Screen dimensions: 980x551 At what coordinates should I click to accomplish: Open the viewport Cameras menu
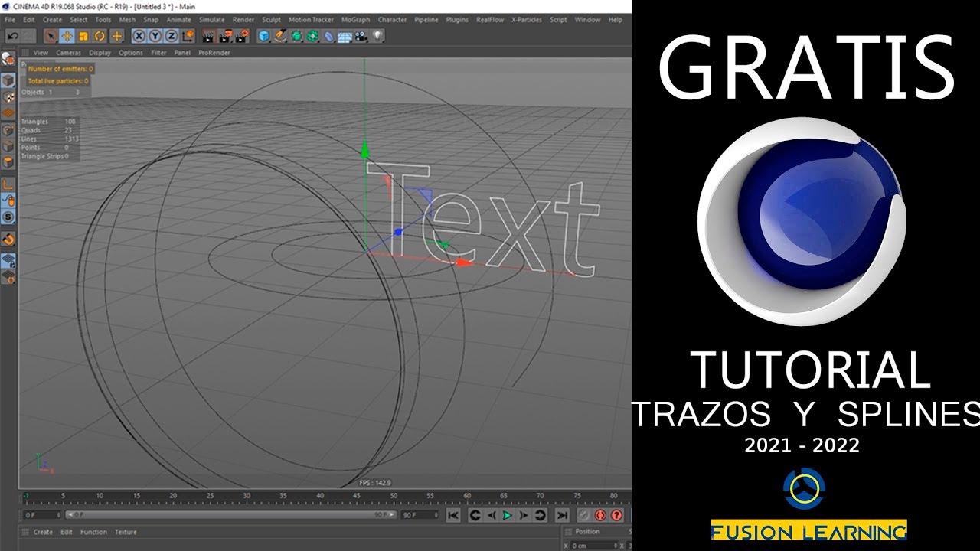tap(68, 53)
